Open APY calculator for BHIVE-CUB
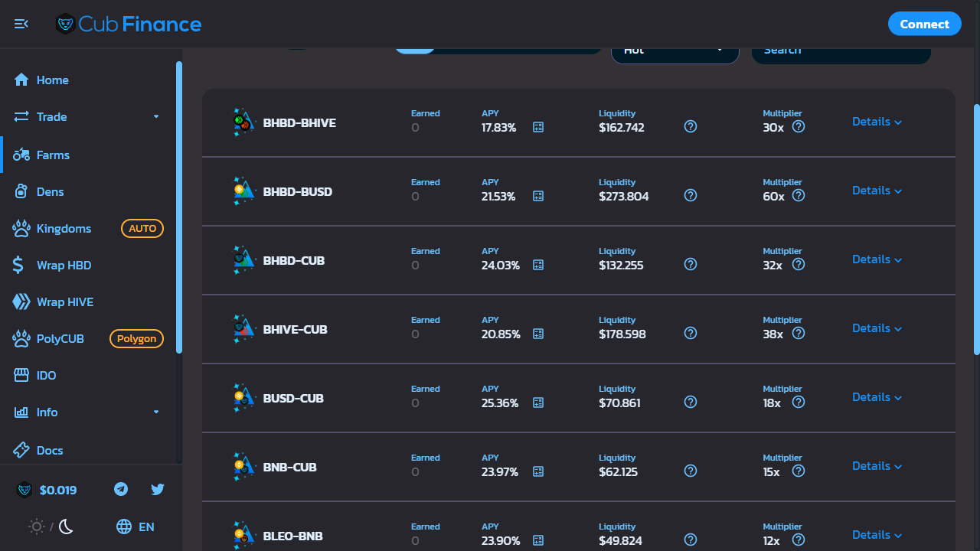This screenshot has width=980, height=551. (x=538, y=334)
